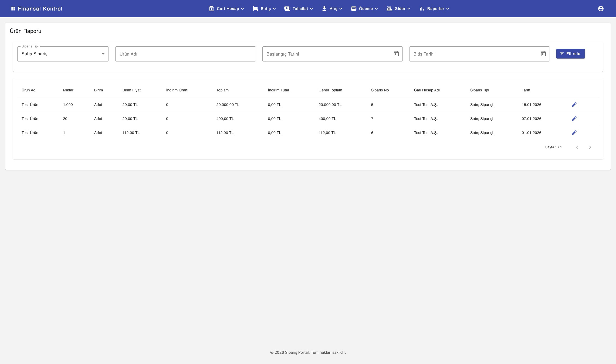Viewport: 616px width, 364px height.
Task: Open the Tahsilat navigation menu
Action: pos(299,9)
